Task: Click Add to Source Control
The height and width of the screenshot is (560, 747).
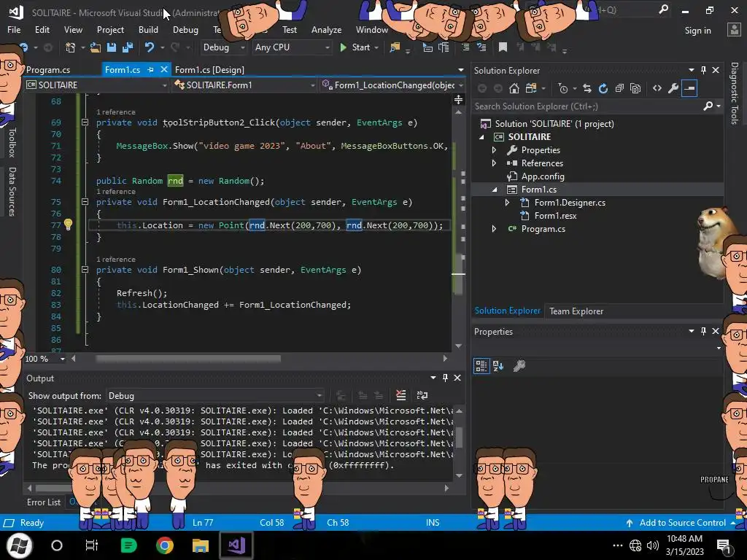Action: (x=682, y=522)
